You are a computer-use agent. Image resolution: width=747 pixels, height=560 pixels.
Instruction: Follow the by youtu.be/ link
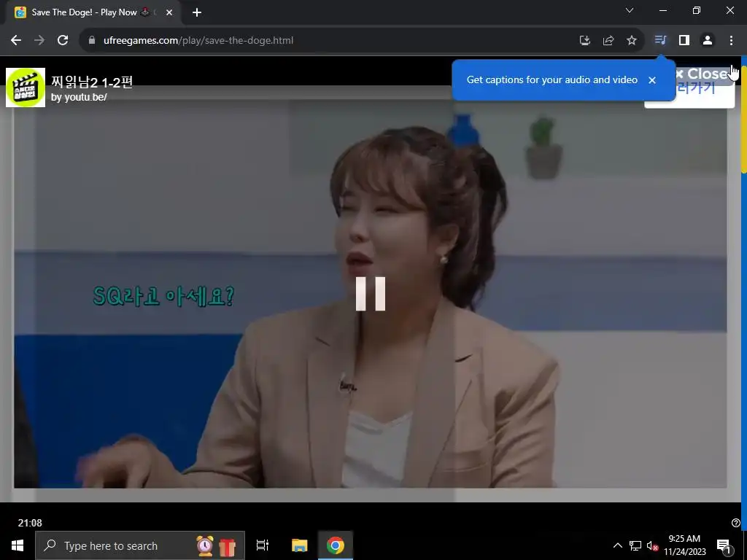coord(79,97)
